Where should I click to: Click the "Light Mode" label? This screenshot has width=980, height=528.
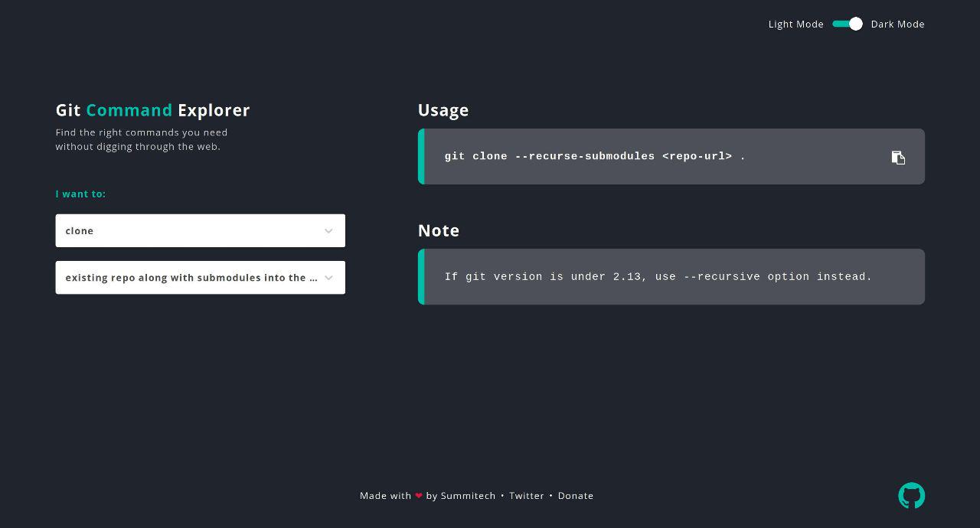(x=795, y=24)
